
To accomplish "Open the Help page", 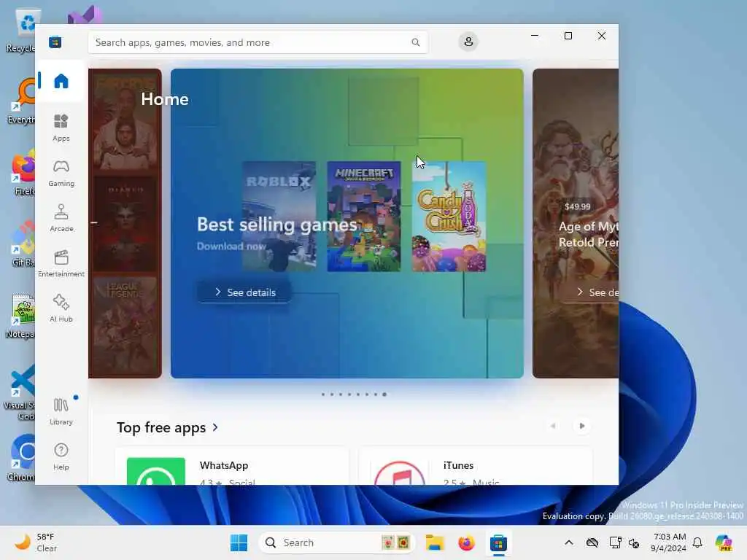I will (x=61, y=456).
